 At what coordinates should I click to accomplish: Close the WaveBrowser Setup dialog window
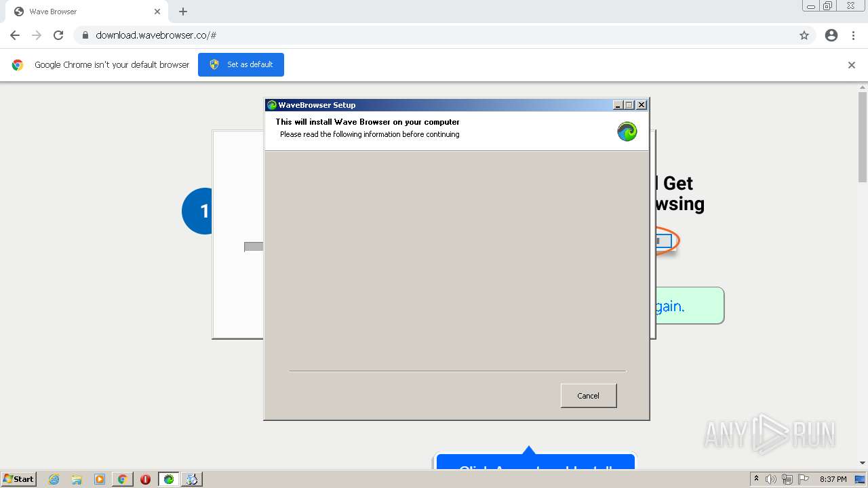click(642, 105)
